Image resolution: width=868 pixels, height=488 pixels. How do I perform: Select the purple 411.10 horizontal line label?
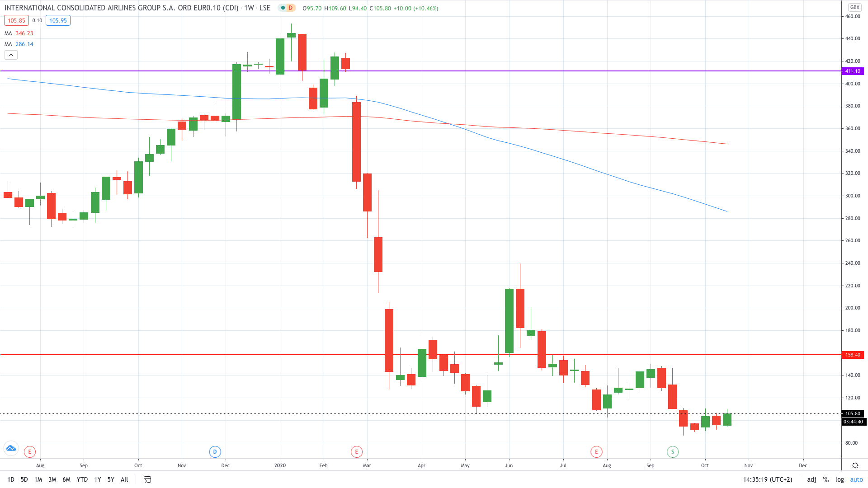coord(853,71)
